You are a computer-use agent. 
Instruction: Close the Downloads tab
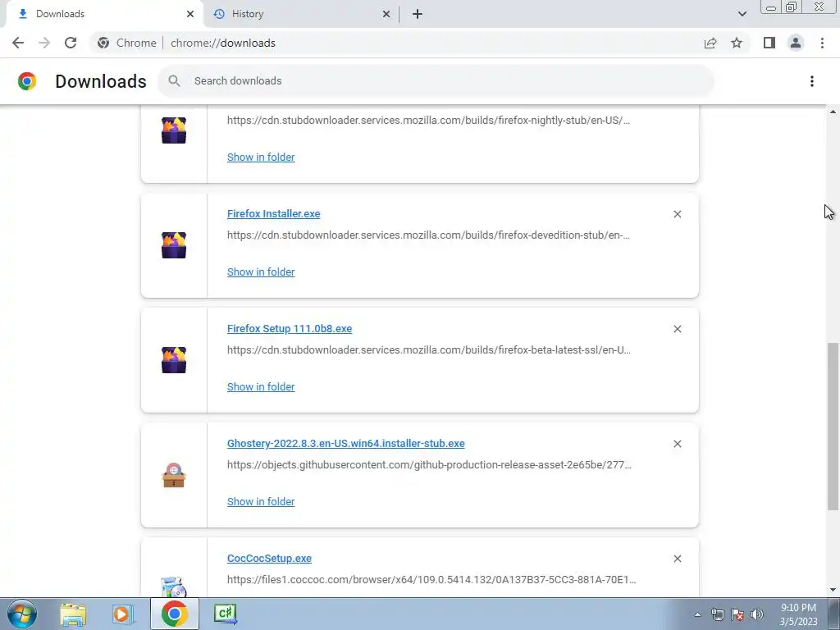190,14
